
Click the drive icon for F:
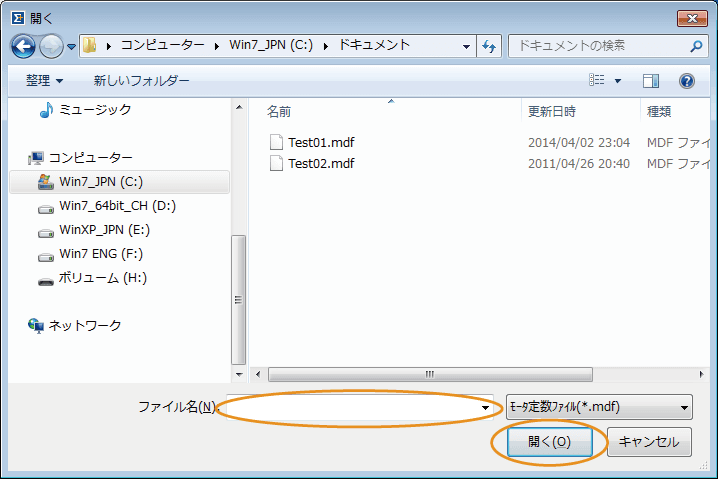point(46,257)
